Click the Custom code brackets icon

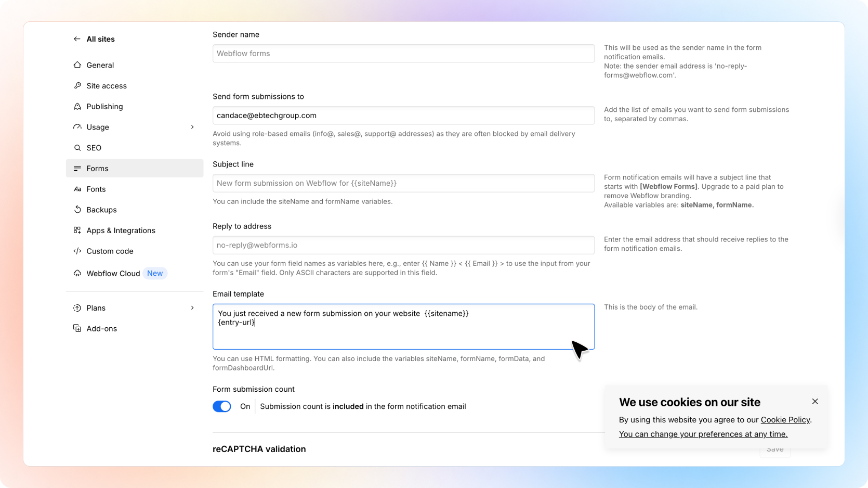[x=77, y=251]
